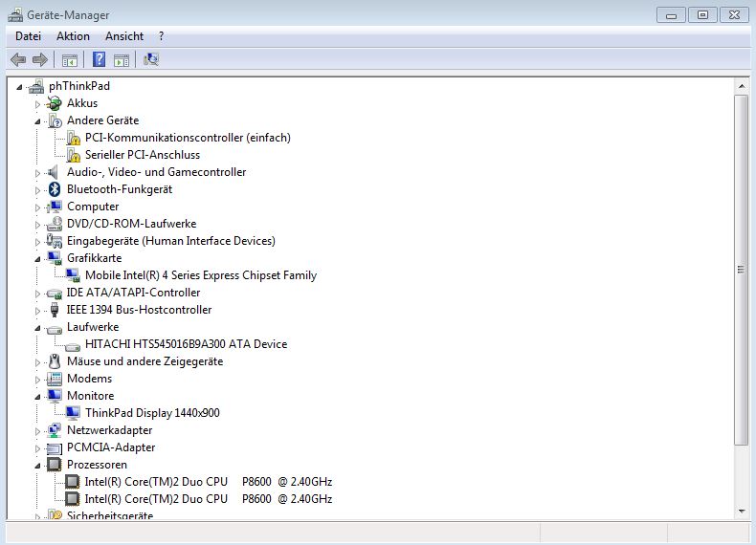Collapse the Monitore category
Image resolution: width=756 pixels, height=545 pixels.
(x=37, y=397)
